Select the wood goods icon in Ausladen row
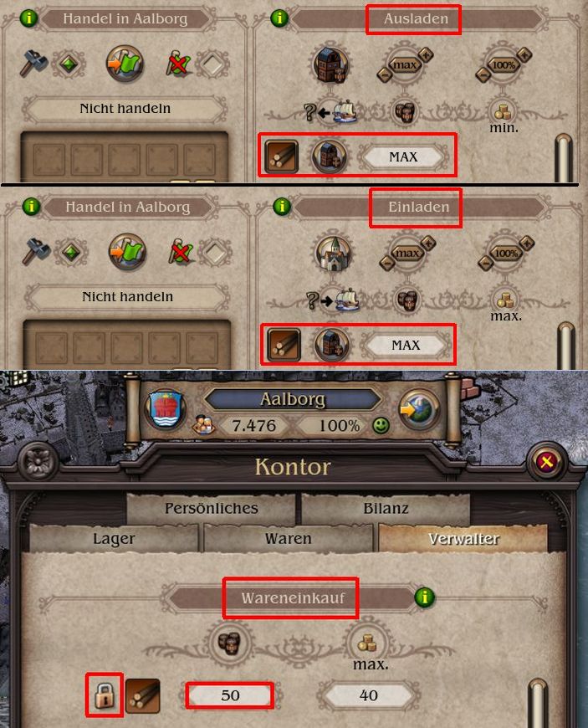The width and height of the screenshot is (588, 728). coord(282,156)
